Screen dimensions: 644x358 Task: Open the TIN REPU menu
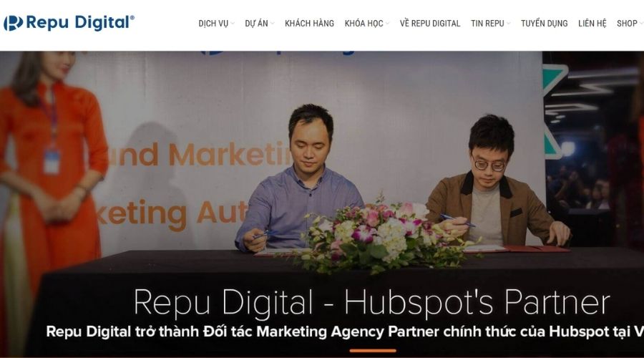click(487, 24)
